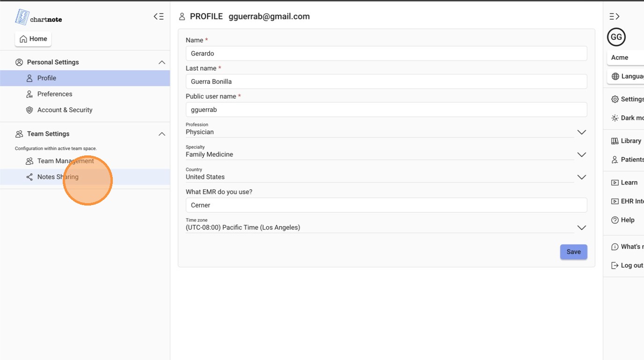Go to Preferences in the sidebar
644x360 pixels.
tap(54, 94)
